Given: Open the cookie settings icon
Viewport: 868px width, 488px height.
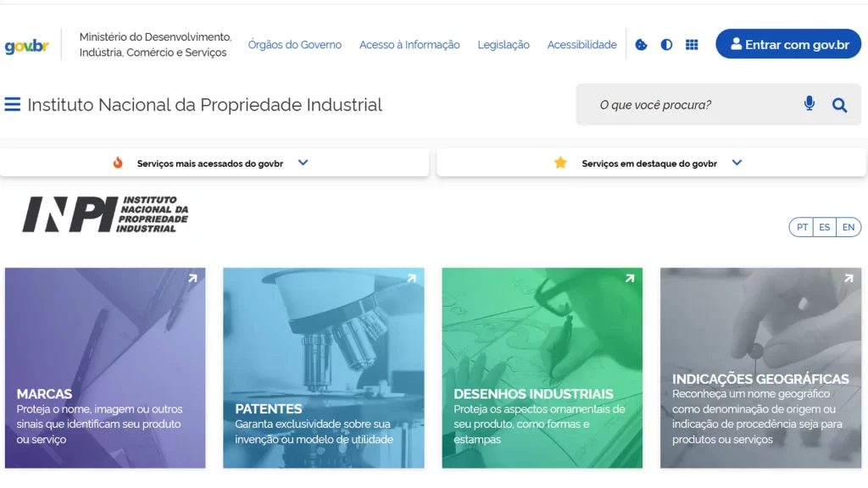Looking at the screenshot, I should click(641, 45).
